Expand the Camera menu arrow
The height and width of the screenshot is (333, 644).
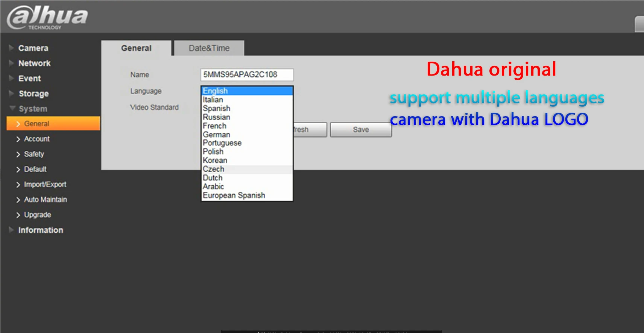coord(11,48)
